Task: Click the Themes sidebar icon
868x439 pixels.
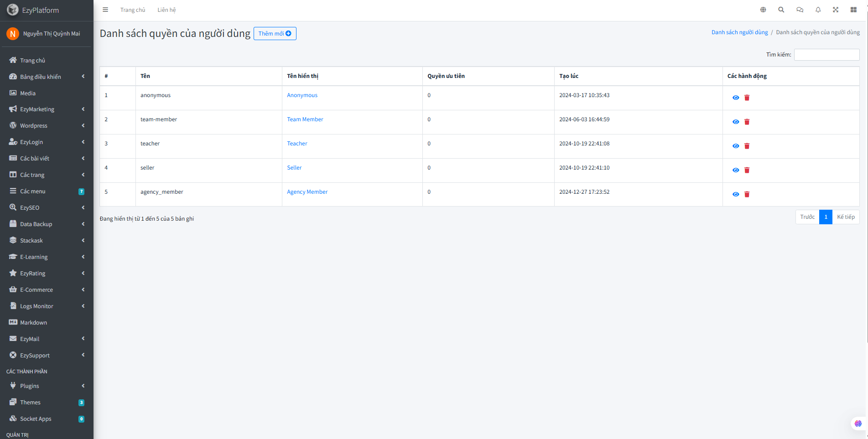Action: (13, 402)
